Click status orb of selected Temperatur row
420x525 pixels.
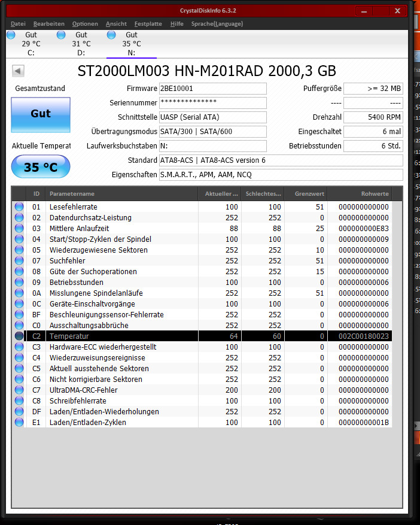(19, 336)
